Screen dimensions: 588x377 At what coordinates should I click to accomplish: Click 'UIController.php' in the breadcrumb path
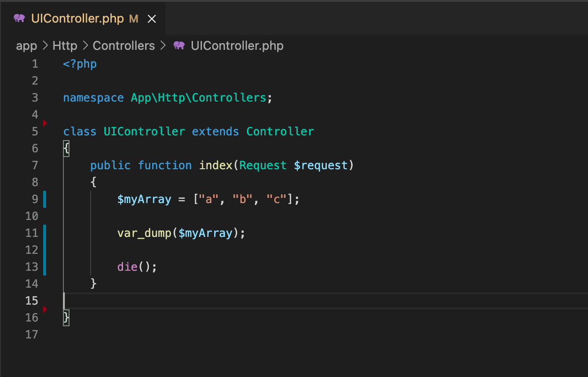pyautogui.click(x=237, y=45)
